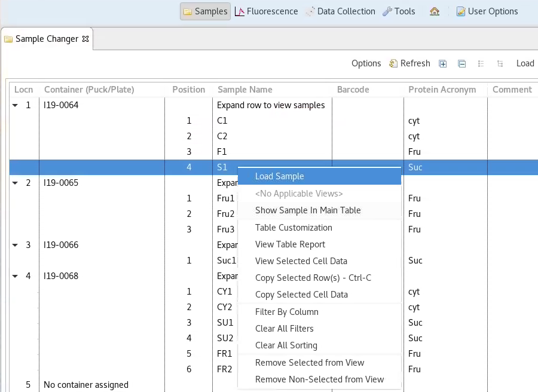Select sample Fru3

(x=226, y=229)
